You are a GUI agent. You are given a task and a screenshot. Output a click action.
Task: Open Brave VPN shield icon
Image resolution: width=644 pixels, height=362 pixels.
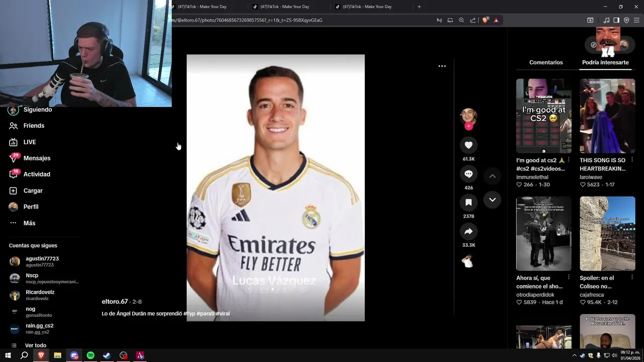[626, 20]
